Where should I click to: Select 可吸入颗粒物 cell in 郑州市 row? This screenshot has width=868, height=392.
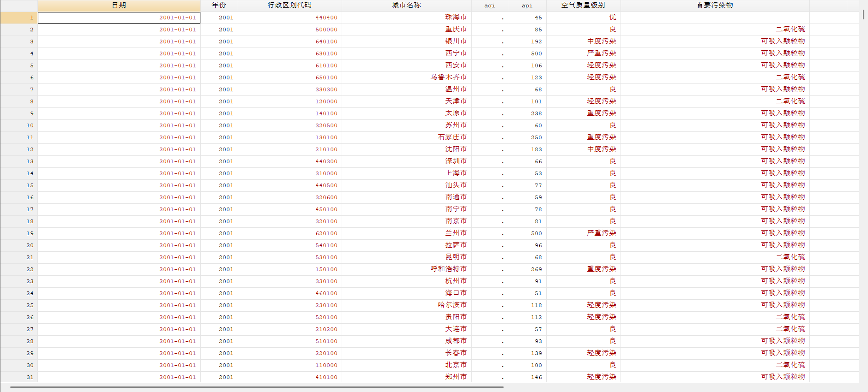[x=715, y=377]
